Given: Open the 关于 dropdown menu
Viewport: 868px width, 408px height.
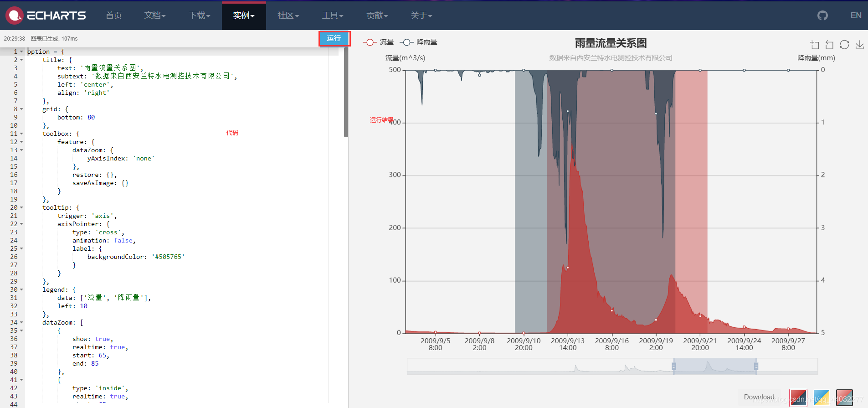Looking at the screenshot, I should pyautogui.click(x=421, y=15).
